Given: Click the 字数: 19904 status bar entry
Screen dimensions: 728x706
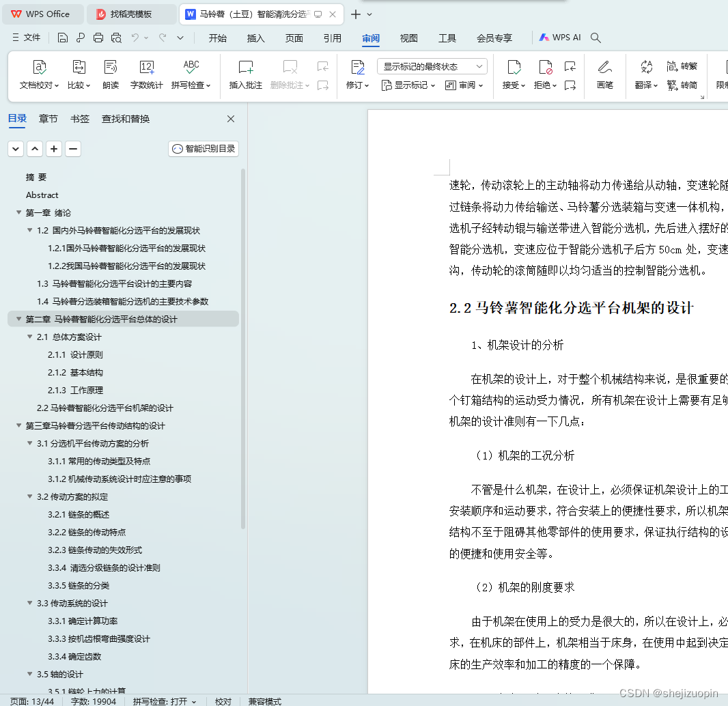Looking at the screenshot, I should 94,701.
